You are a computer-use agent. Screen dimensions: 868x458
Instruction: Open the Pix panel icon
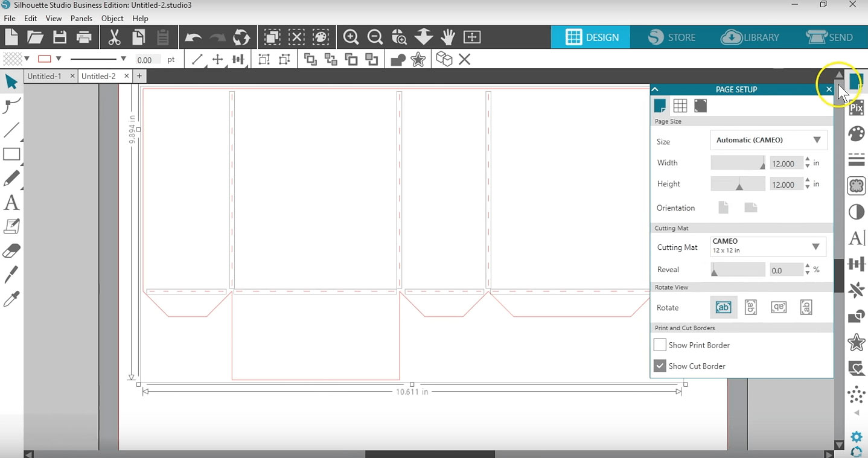(856, 109)
